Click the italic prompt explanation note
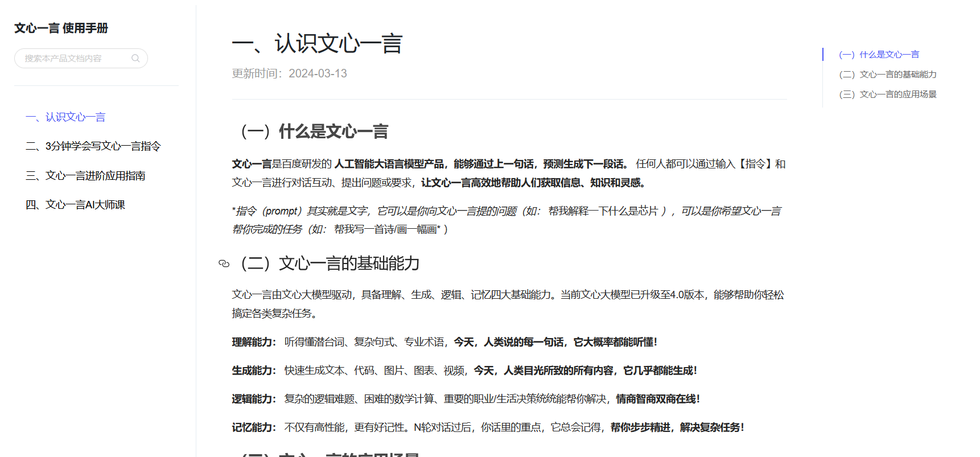980x457 pixels. coord(507,220)
